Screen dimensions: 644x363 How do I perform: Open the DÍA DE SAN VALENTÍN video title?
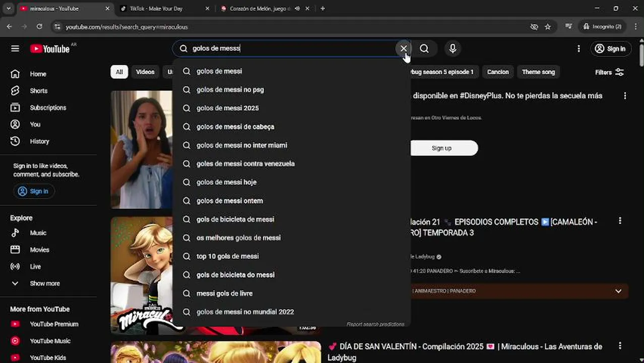(465, 352)
